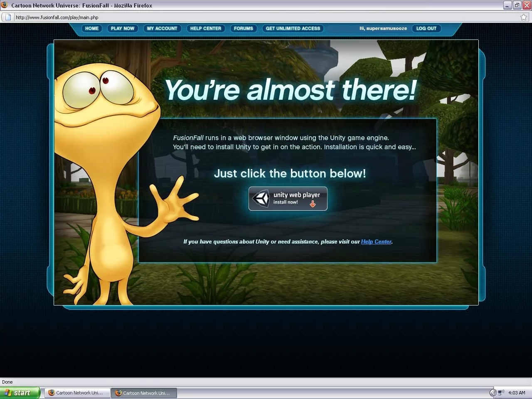Go to HOME in the navigation bar
Viewport: 532px width, 399px height.
click(x=92, y=28)
